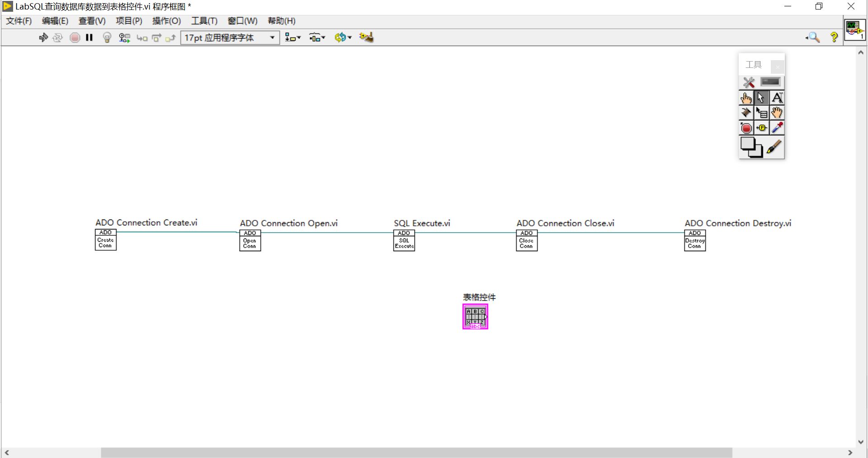Open the application font dropdown

click(271, 38)
